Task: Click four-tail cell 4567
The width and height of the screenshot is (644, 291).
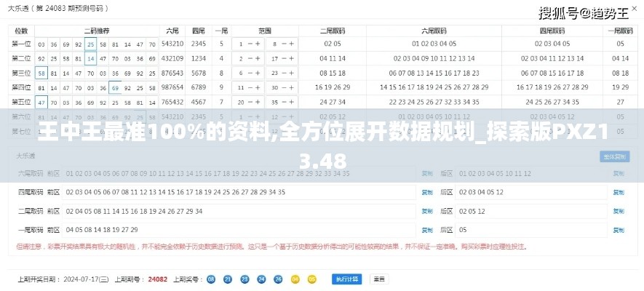Action: (x=199, y=102)
